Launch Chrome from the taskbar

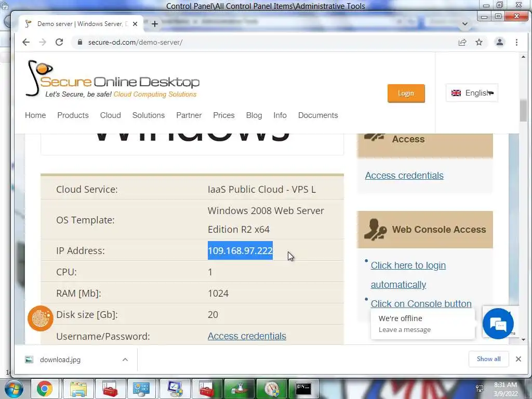pyautogui.click(x=45, y=389)
